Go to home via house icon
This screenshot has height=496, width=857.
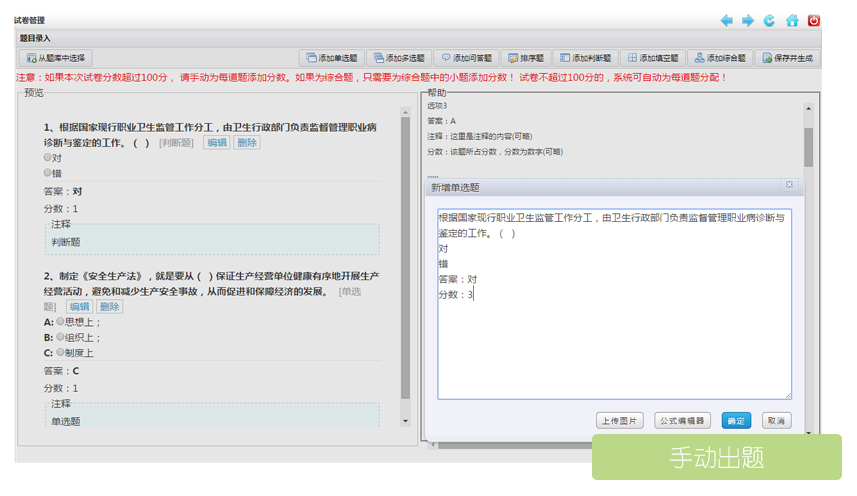pos(792,20)
